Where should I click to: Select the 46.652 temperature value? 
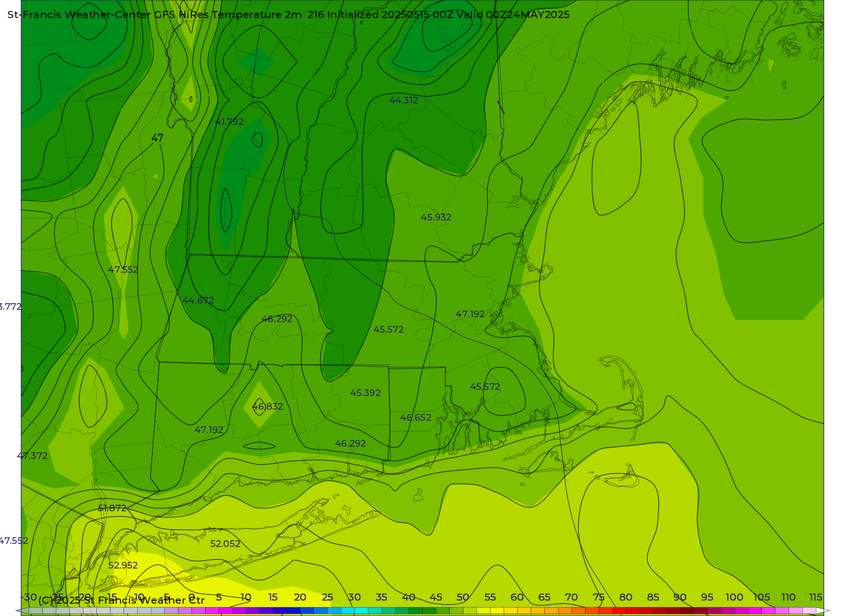[x=415, y=418]
